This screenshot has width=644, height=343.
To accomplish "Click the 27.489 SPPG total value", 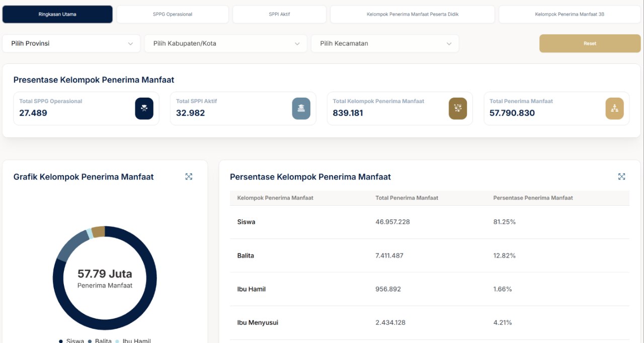I will pyautogui.click(x=33, y=113).
